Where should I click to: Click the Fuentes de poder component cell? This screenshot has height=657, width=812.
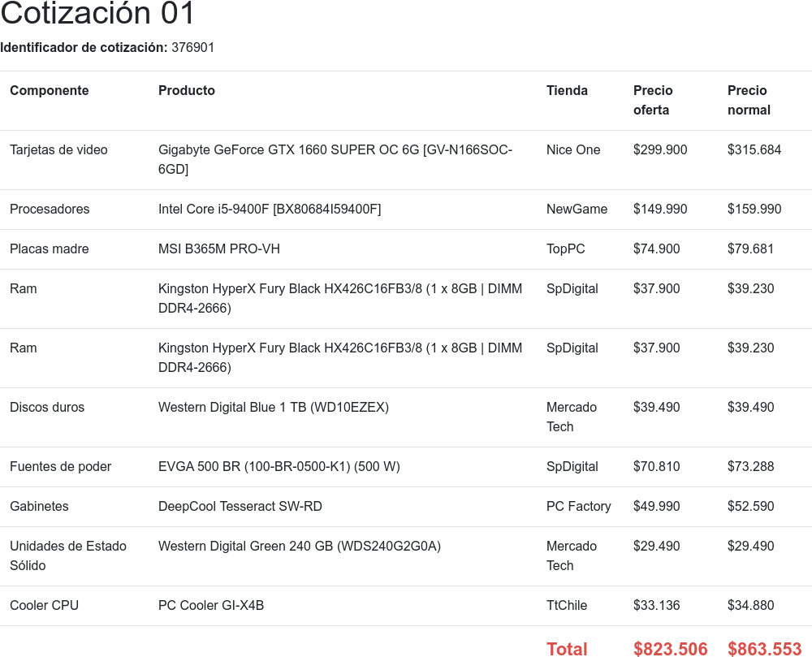tap(61, 467)
